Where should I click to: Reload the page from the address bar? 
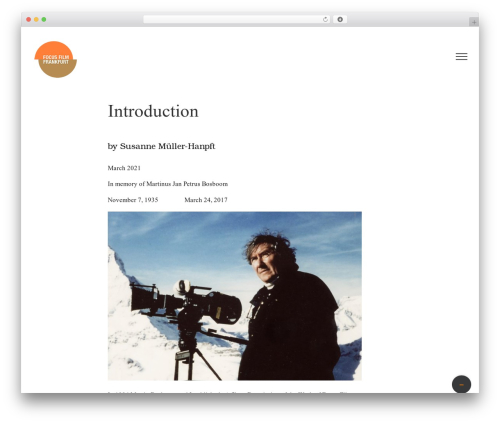point(325,19)
